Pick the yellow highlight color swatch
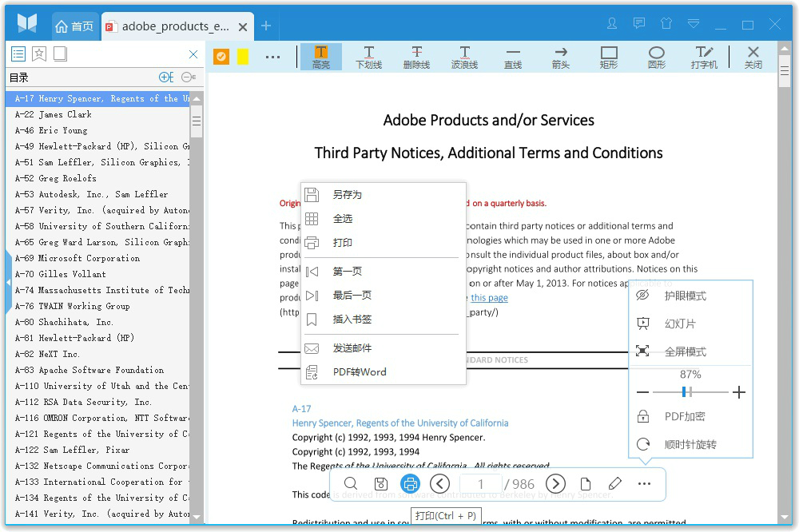Viewport: 799px width, 532px height. coord(243,57)
